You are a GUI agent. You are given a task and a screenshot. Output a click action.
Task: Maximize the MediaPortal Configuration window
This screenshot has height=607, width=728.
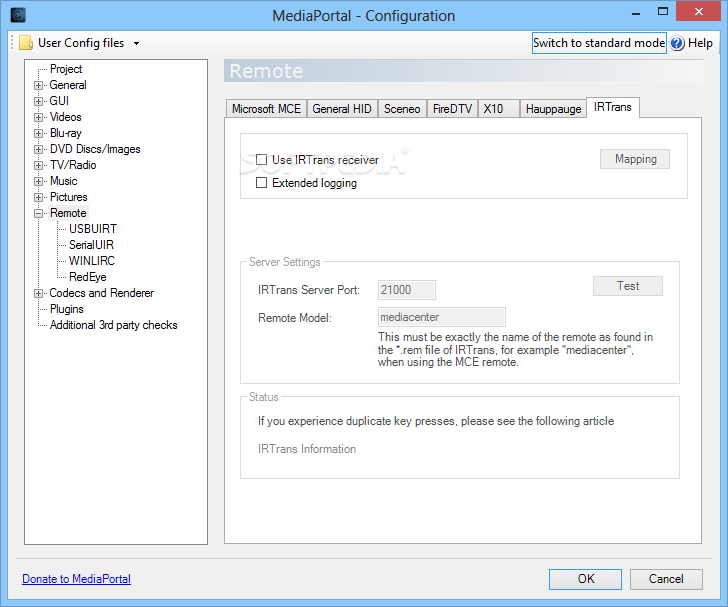[663, 12]
